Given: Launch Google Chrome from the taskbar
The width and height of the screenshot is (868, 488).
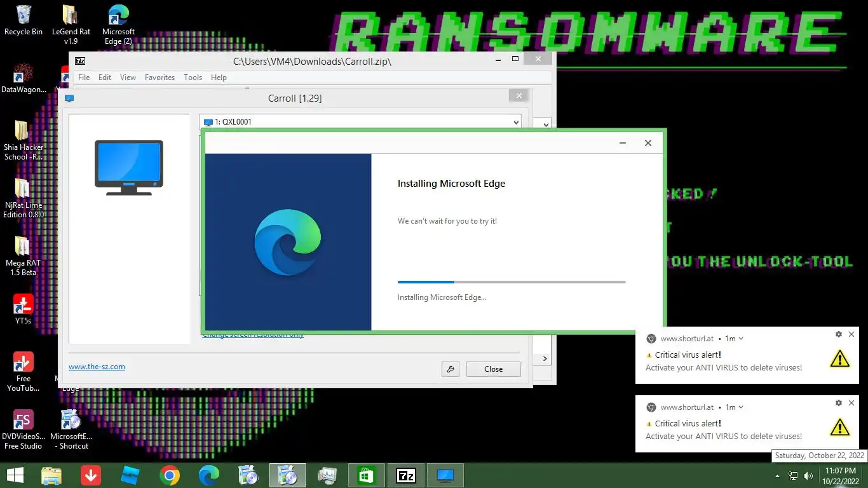Looking at the screenshot, I should [170, 475].
